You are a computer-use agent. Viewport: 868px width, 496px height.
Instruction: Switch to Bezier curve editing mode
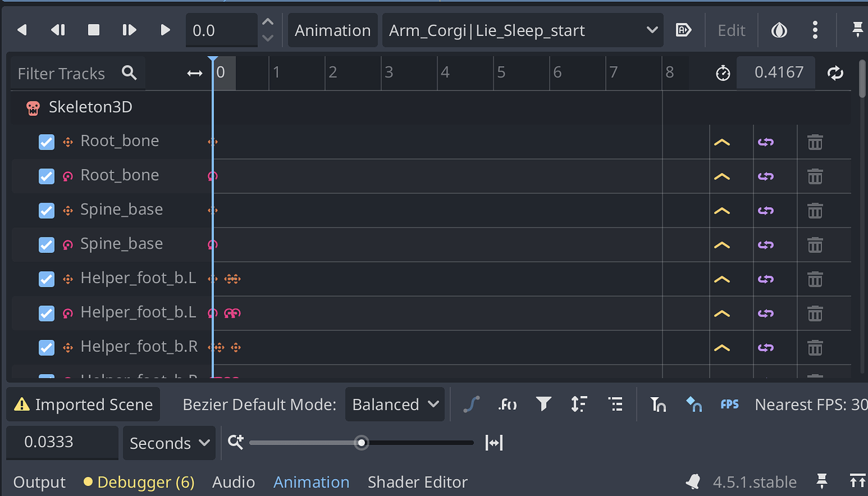(472, 404)
